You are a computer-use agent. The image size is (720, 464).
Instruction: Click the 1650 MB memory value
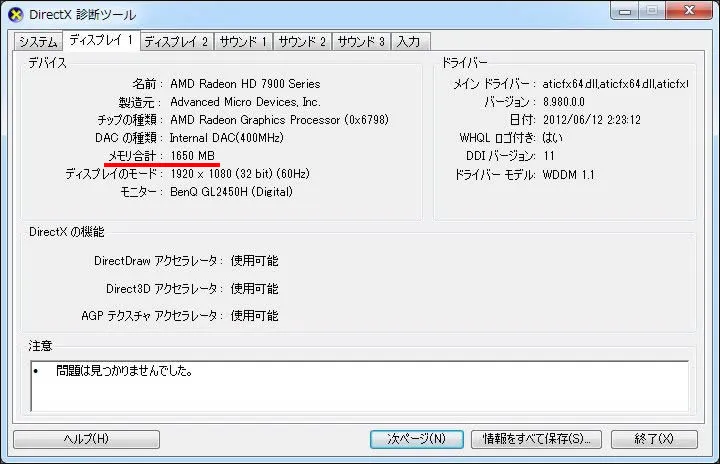192,156
